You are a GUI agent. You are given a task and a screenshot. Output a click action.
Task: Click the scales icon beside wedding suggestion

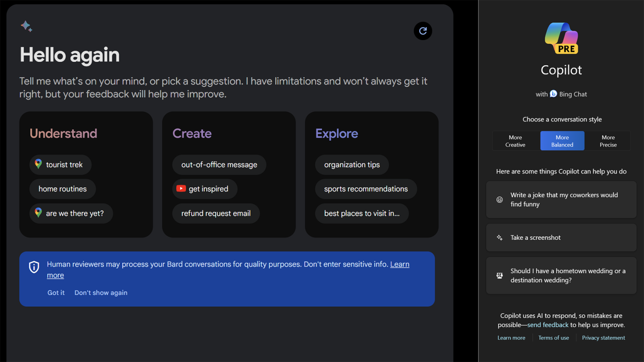tap(500, 276)
